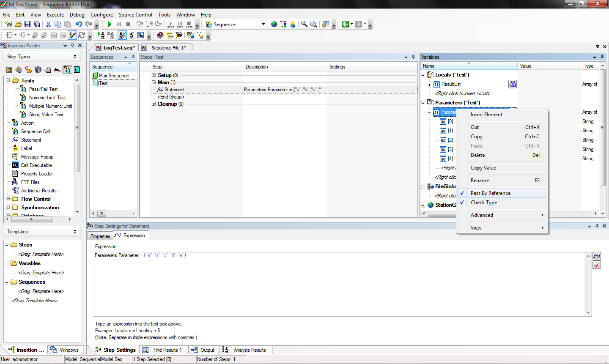Screen dimensions: 609x364
Task: Toggle the edit pencil toolbar icon
Action: tap(72, 35)
